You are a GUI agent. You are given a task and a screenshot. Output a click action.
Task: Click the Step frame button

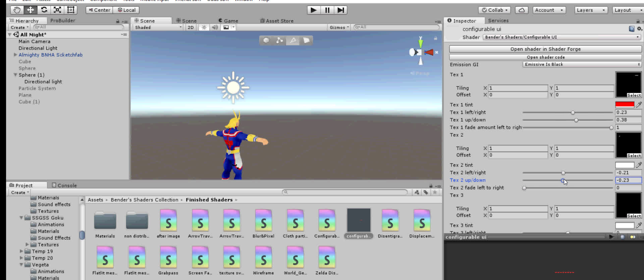click(340, 10)
